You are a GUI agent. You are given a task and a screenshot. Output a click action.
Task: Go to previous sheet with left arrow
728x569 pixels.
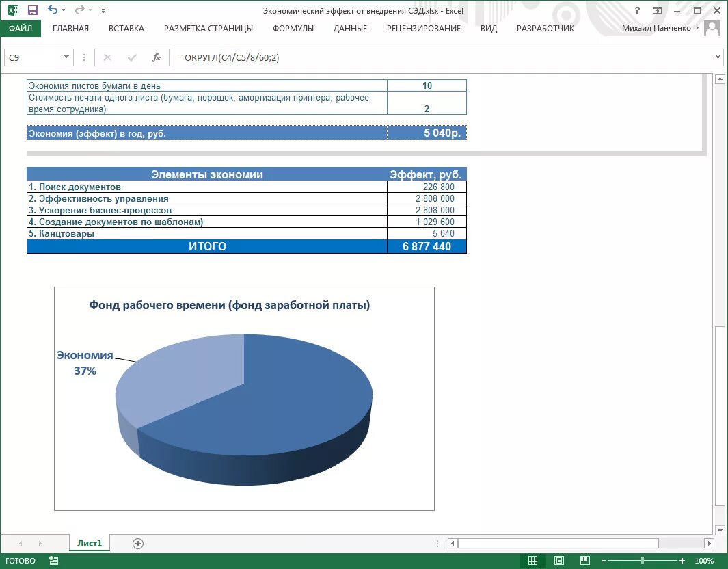(x=21, y=543)
